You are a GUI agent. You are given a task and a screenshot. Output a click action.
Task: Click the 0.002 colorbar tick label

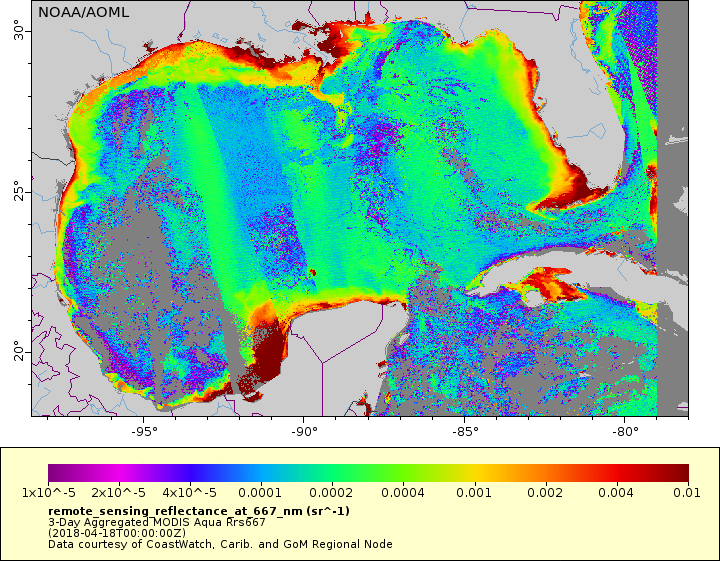(x=545, y=493)
